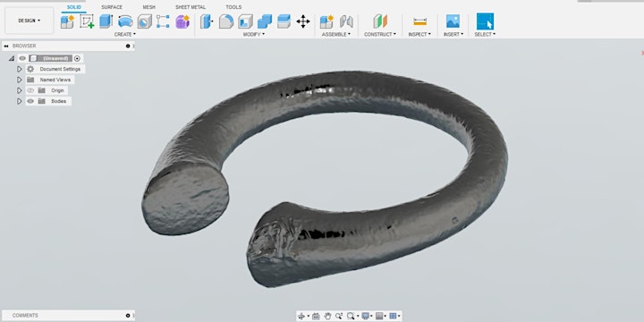Toggle visibility of Bodies folder

pos(30,101)
